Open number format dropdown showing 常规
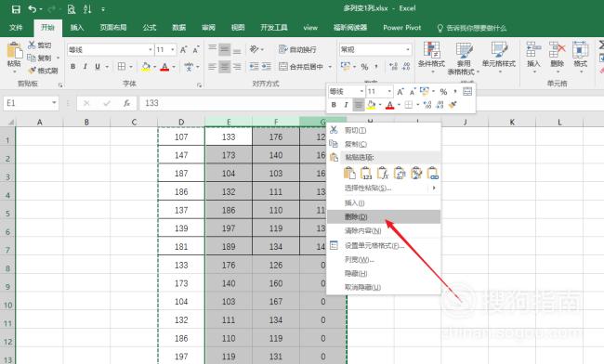The height and width of the screenshot is (364, 604). [x=408, y=49]
